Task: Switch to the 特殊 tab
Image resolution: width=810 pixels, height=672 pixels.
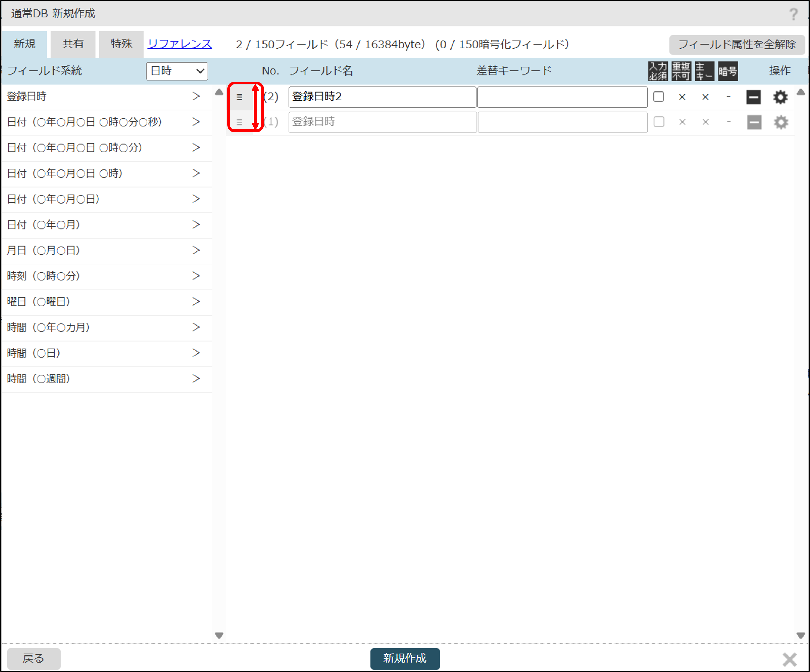Action: (x=121, y=44)
